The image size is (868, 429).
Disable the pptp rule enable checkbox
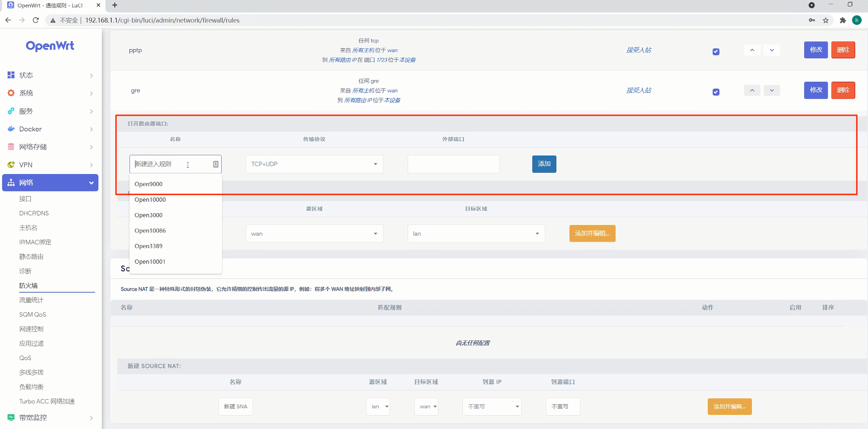point(716,51)
